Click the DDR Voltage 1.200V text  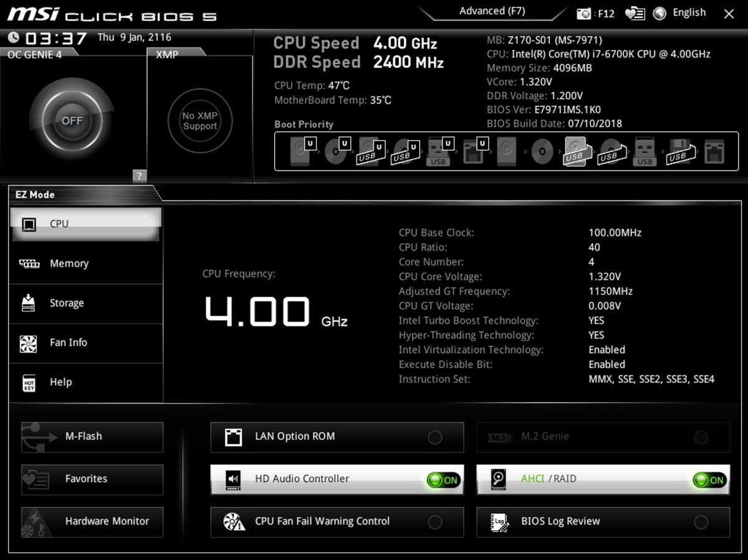pyautogui.click(x=534, y=96)
